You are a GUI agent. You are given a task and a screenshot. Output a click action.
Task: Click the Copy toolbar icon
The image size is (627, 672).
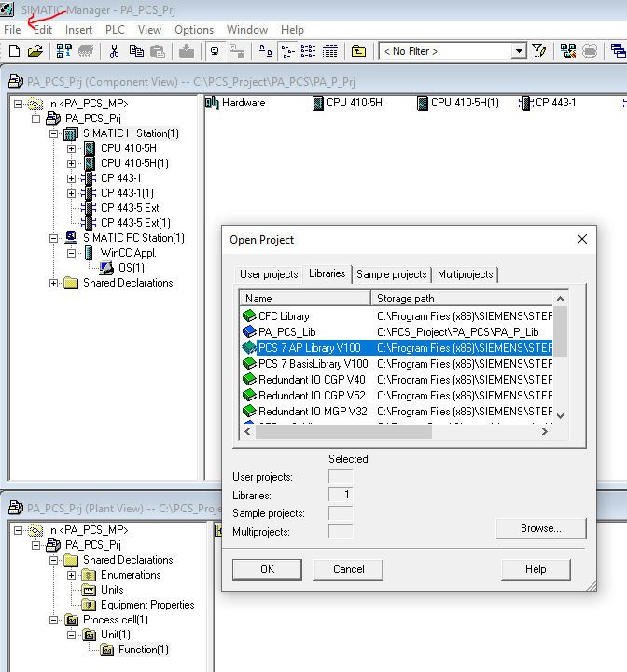click(136, 51)
